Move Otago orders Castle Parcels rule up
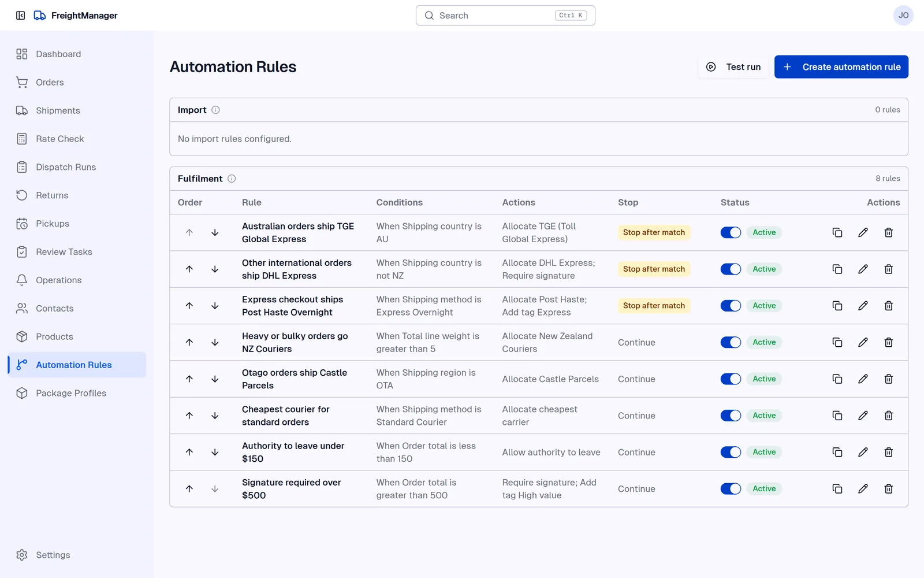The image size is (924, 578). (x=189, y=379)
